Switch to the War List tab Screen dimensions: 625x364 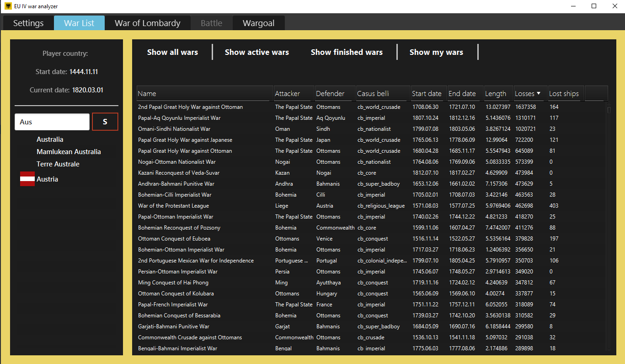click(79, 23)
